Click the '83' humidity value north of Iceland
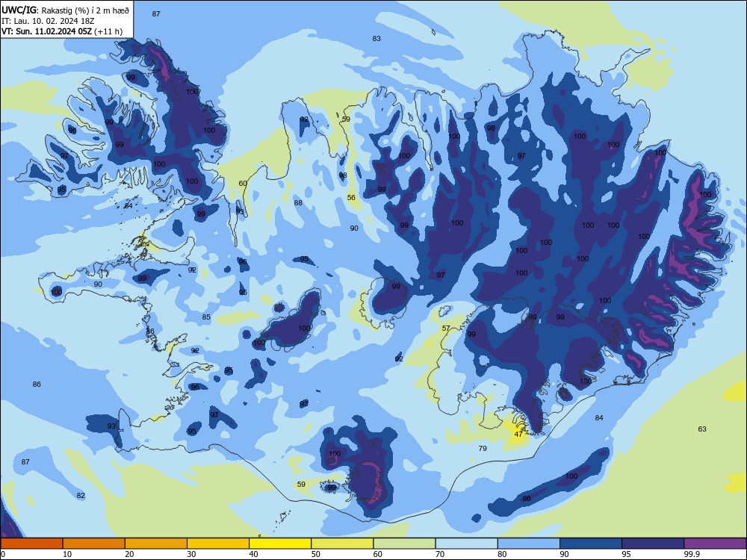This screenshot has height=560, width=747. (x=376, y=39)
